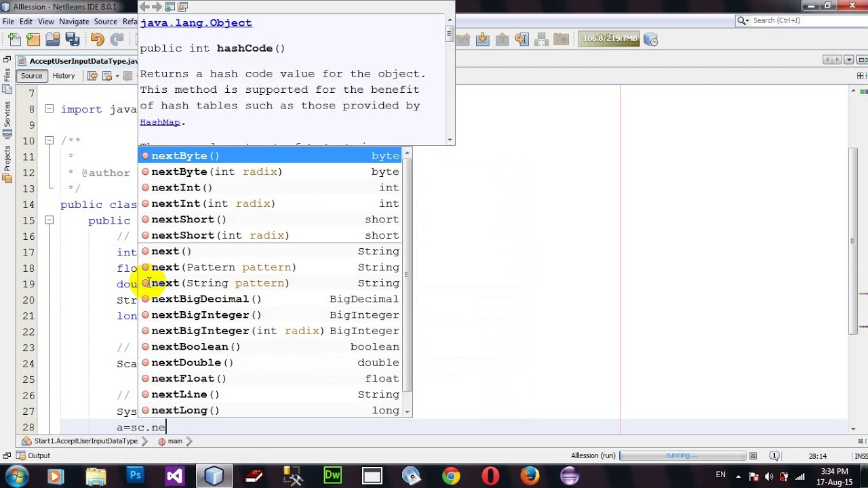Select nextInt() completion item

tap(271, 188)
